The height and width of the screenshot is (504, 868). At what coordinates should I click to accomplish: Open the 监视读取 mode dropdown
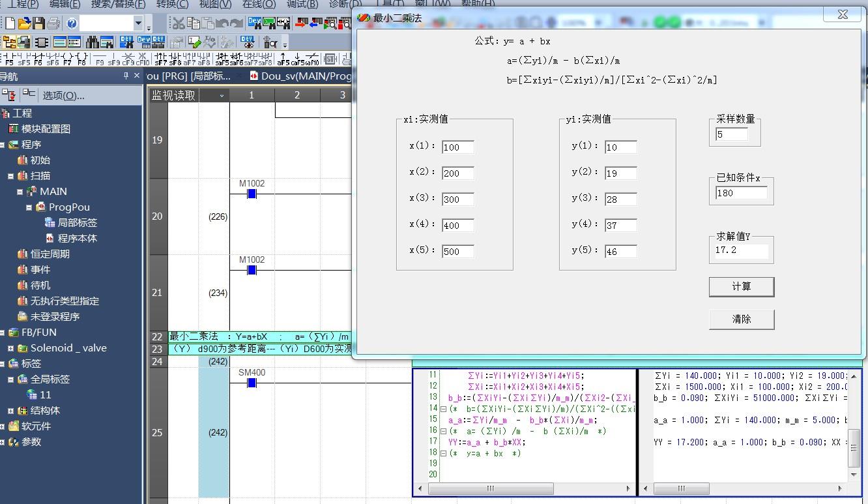pyautogui.click(x=222, y=96)
